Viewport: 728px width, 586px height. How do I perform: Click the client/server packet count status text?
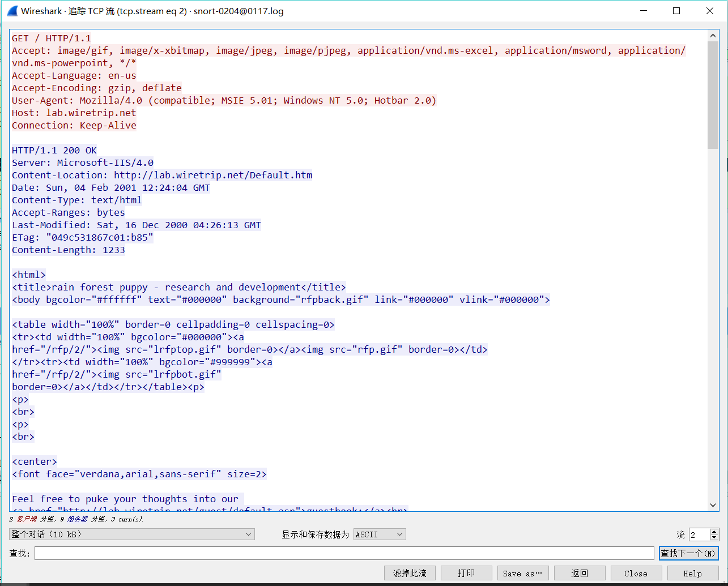(x=76, y=519)
